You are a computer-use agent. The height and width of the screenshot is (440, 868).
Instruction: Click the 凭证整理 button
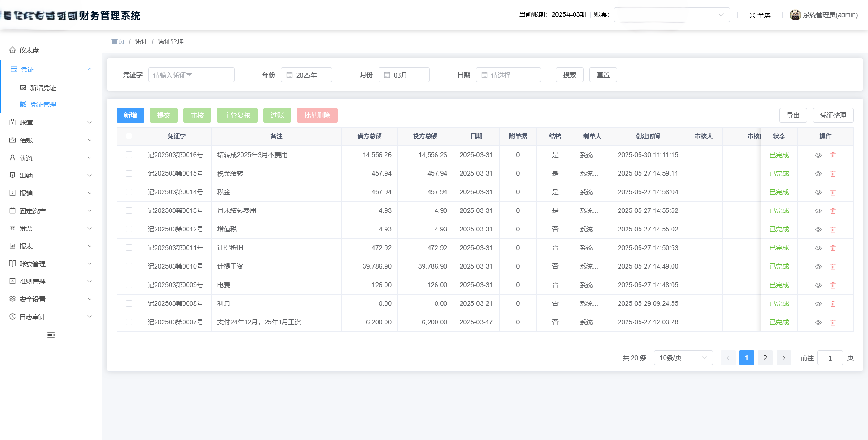tap(833, 115)
